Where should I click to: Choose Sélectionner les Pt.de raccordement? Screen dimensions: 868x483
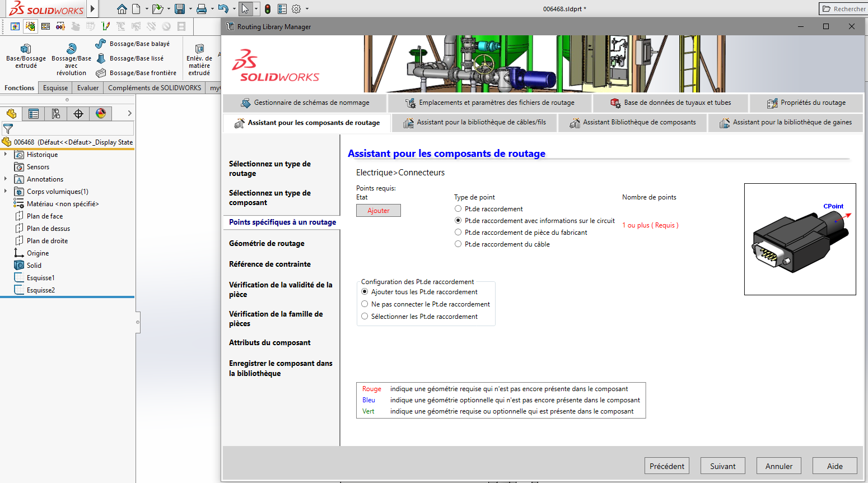[x=365, y=316]
